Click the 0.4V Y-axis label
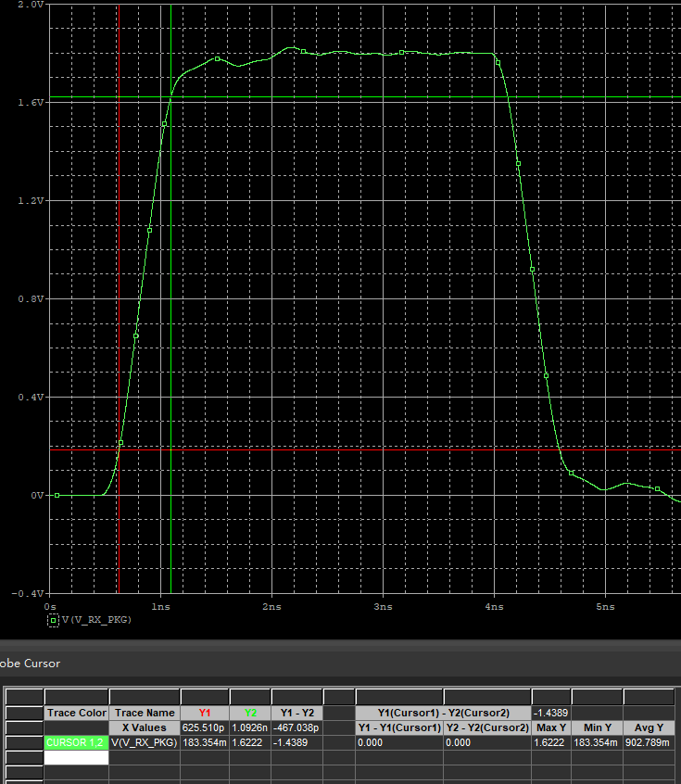Screen dimensions: 681x784 (x=31, y=397)
